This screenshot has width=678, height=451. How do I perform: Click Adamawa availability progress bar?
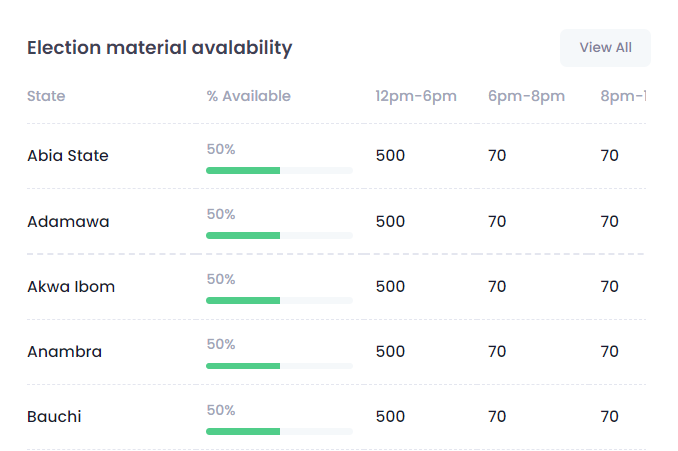point(279,236)
